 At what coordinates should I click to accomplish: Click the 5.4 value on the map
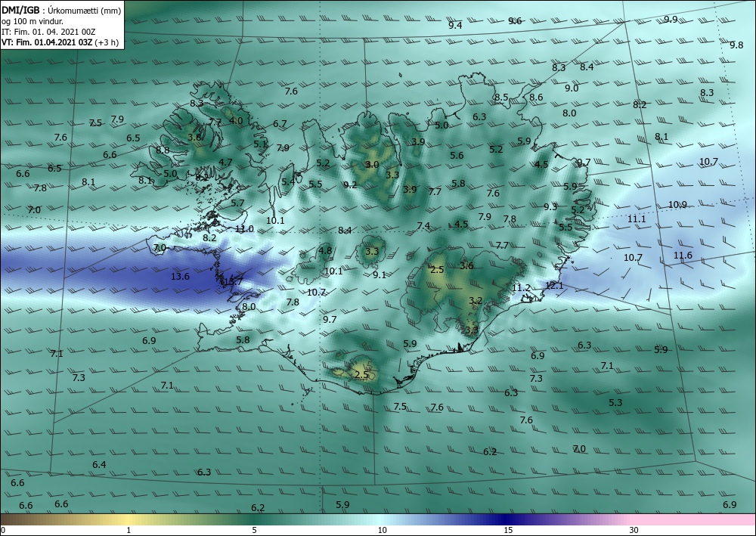288,181
